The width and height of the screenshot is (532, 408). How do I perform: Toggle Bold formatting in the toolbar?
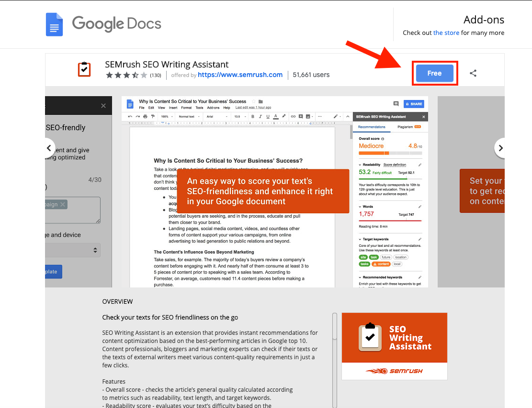[253, 117]
